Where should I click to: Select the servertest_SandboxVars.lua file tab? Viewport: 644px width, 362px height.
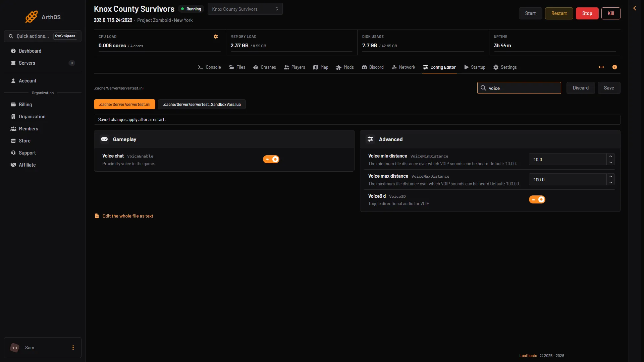[202, 105]
